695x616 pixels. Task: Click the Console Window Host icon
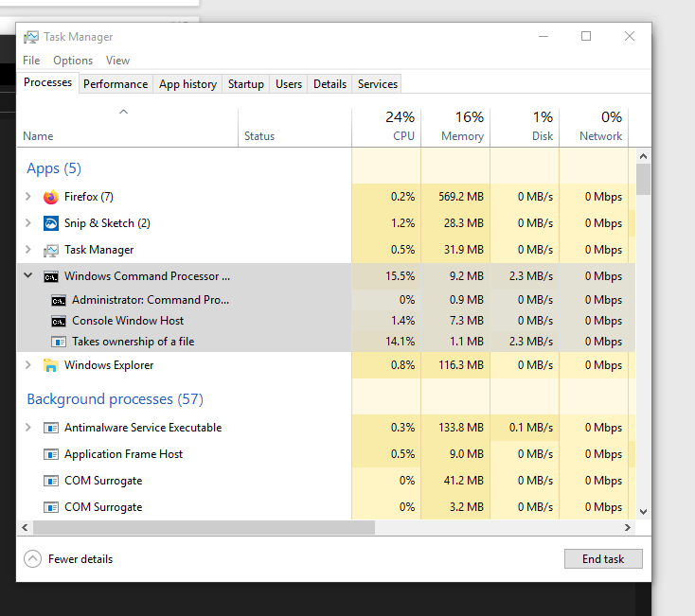click(59, 321)
